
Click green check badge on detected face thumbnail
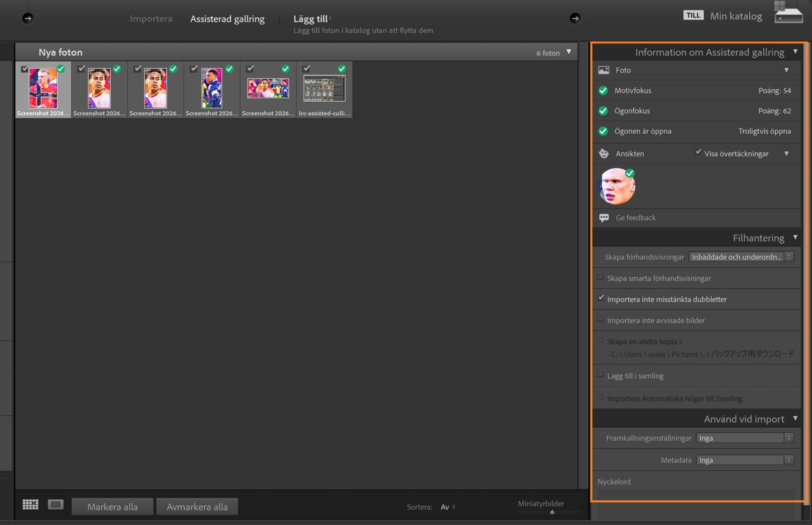(x=630, y=173)
